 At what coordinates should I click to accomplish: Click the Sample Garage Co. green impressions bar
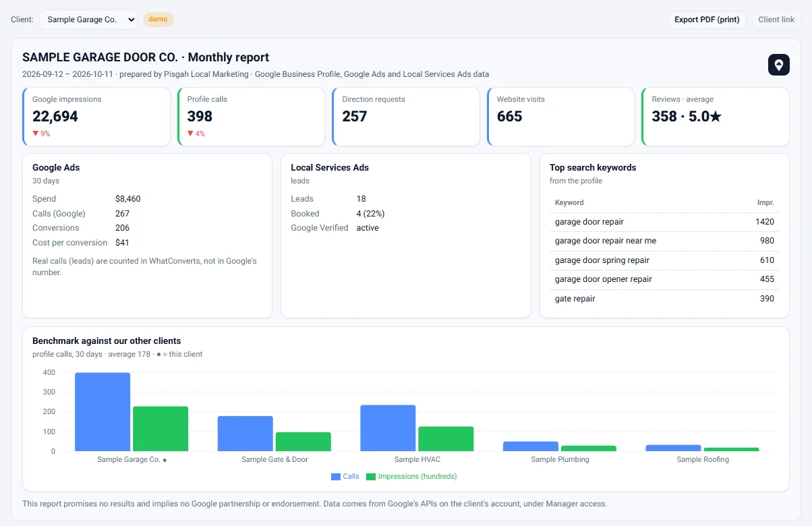tap(161, 429)
